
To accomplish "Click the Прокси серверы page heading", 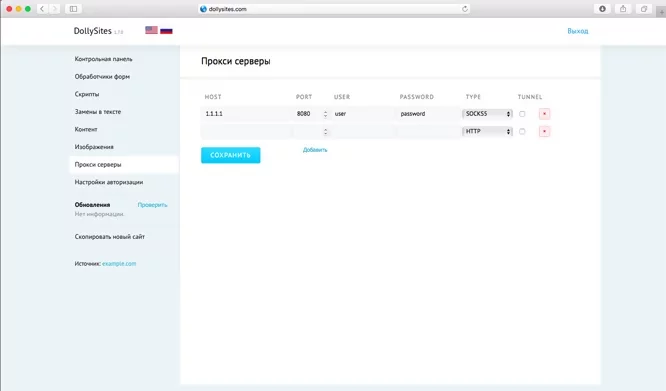I will [x=236, y=61].
